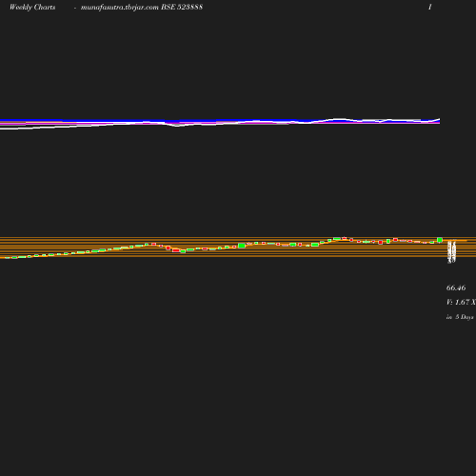The height and width of the screenshot is (476, 476).
Task: Click the 'V: 1.67 X' volume text
Action: coord(461,302)
